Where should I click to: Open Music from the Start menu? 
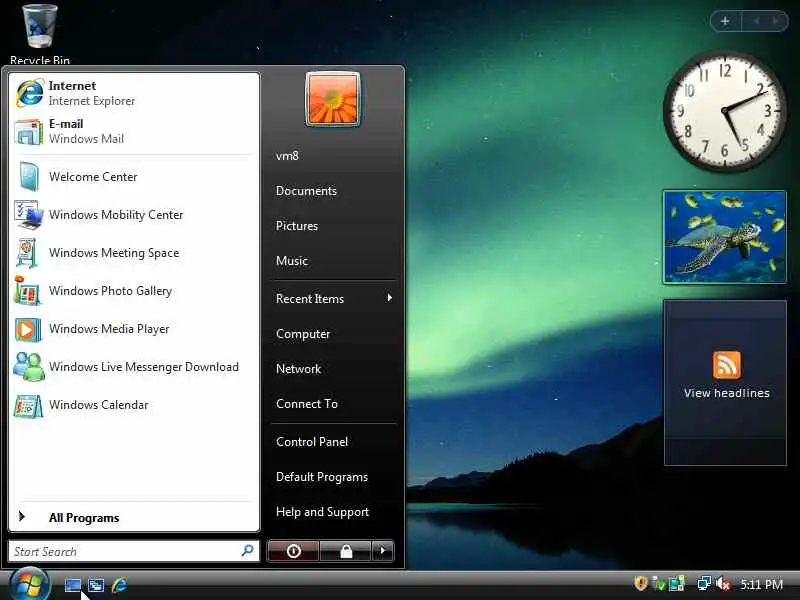click(292, 261)
